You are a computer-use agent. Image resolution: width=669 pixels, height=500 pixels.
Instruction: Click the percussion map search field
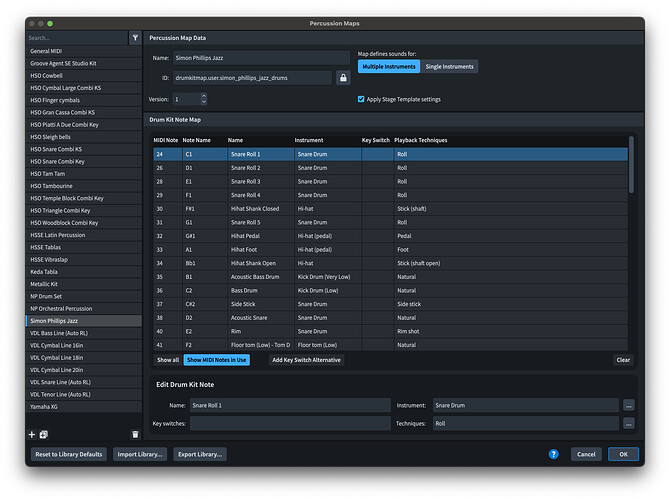77,38
